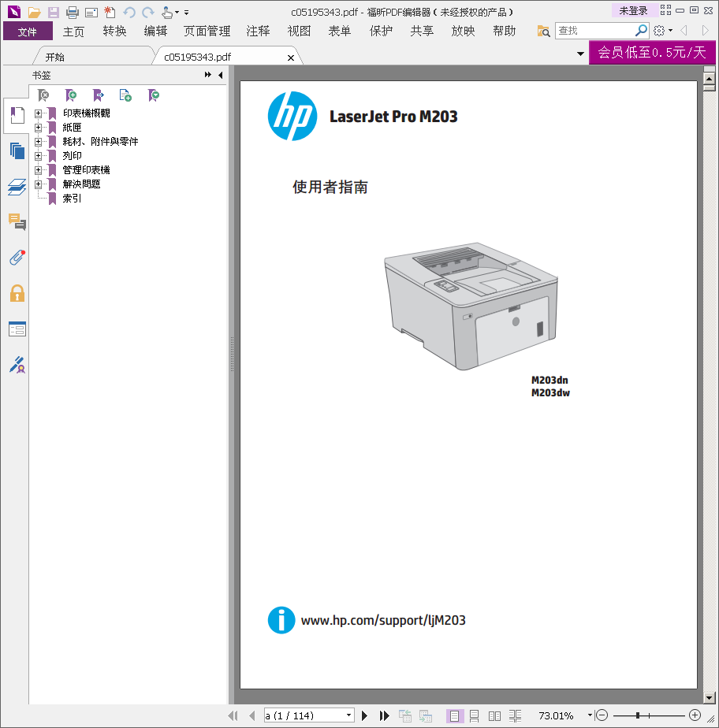Click the delete bookmark icon

tap(43, 95)
